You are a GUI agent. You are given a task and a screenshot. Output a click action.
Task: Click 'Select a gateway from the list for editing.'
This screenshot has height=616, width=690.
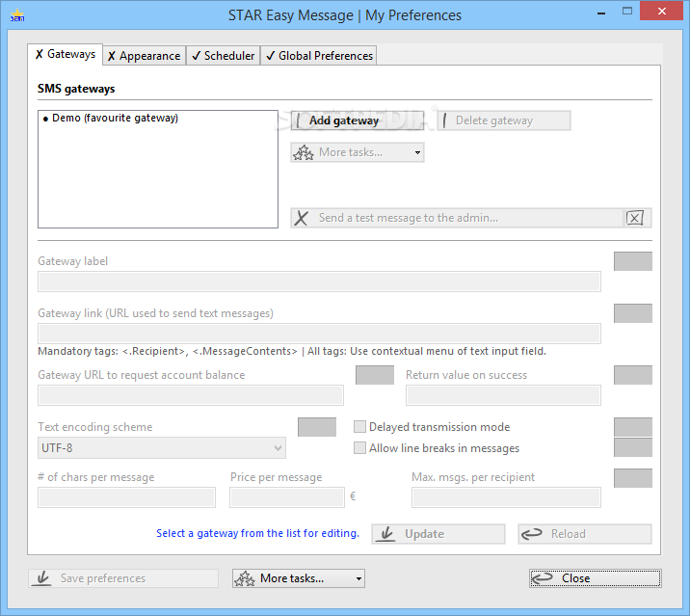pyautogui.click(x=258, y=533)
